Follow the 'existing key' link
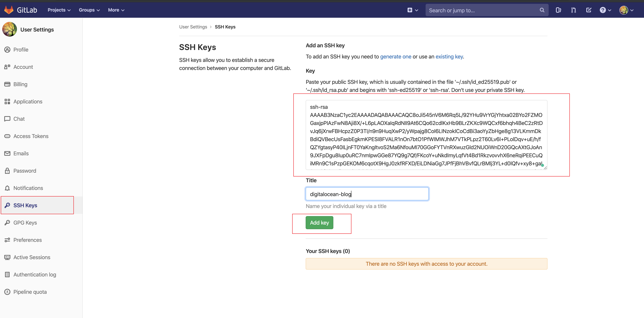 coord(449,57)
